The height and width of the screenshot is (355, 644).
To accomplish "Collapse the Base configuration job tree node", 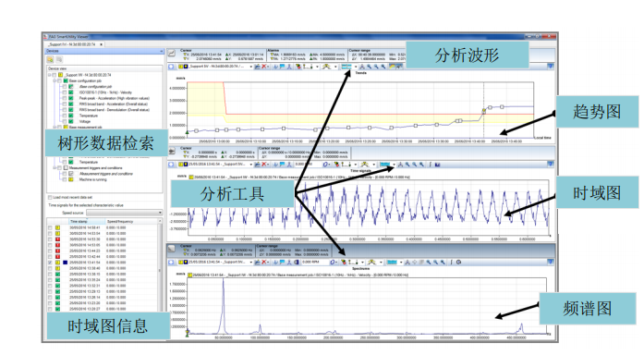I will tap(55, 81).
